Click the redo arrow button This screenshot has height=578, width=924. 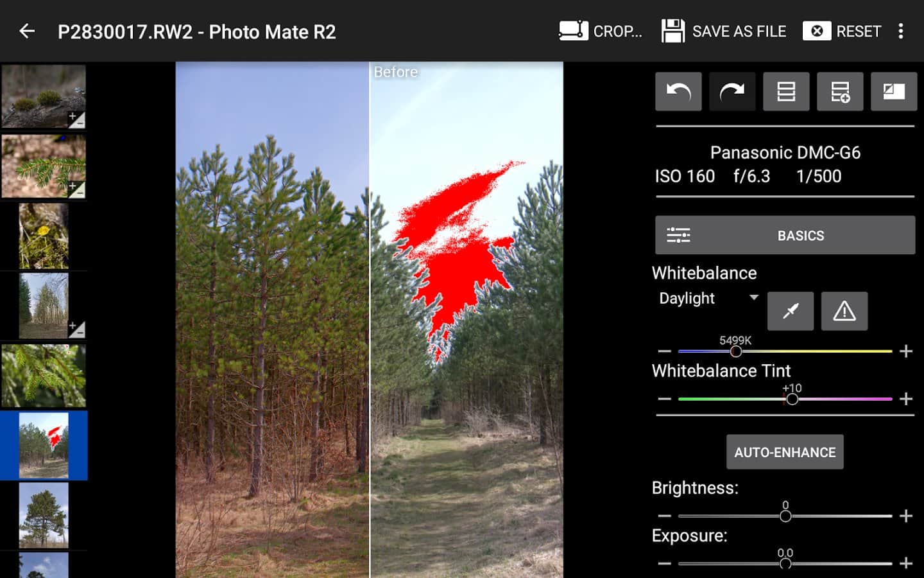click(732, 92)
